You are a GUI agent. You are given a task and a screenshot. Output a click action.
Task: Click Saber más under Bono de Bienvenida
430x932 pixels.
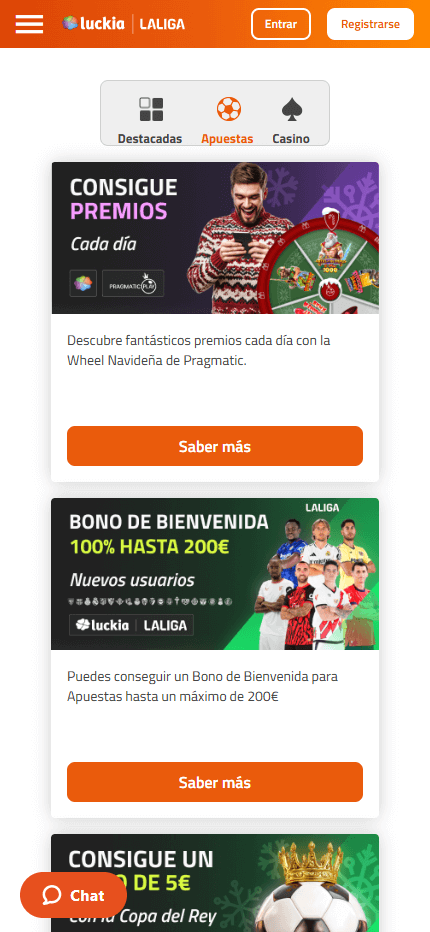pyautogui.click(x=215, y=782)
